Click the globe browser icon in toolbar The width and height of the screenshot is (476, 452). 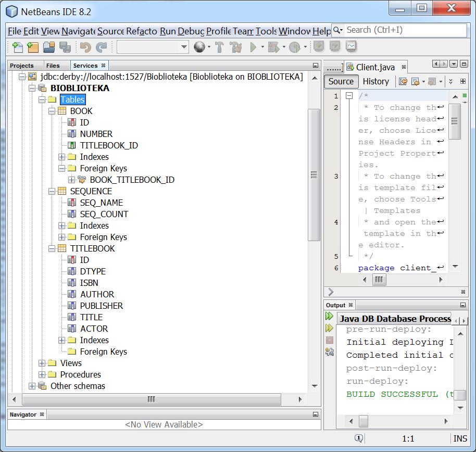tap(199, 47)
